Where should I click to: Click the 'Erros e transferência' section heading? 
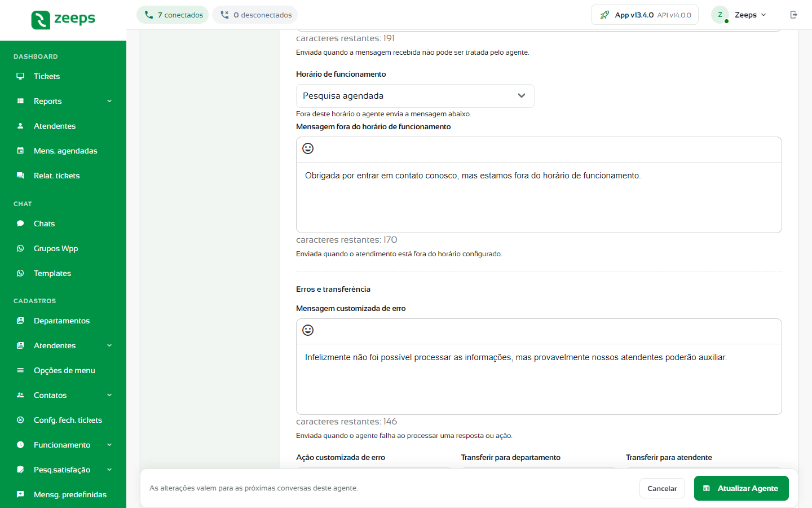point(333,289)
